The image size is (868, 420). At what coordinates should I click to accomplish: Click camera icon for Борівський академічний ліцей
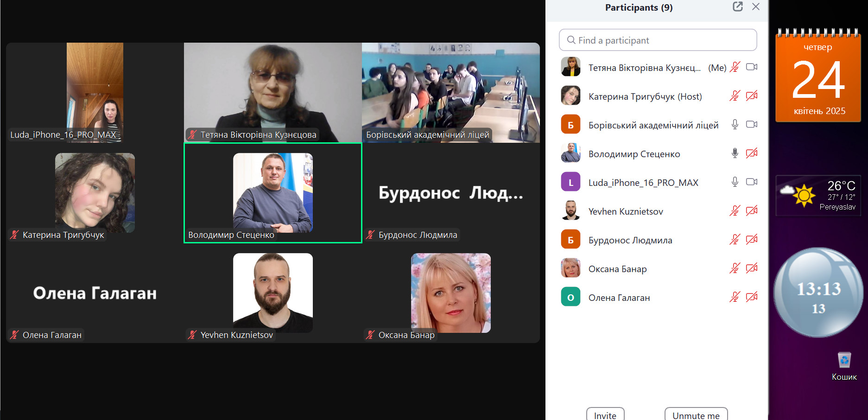coord(752,125)
